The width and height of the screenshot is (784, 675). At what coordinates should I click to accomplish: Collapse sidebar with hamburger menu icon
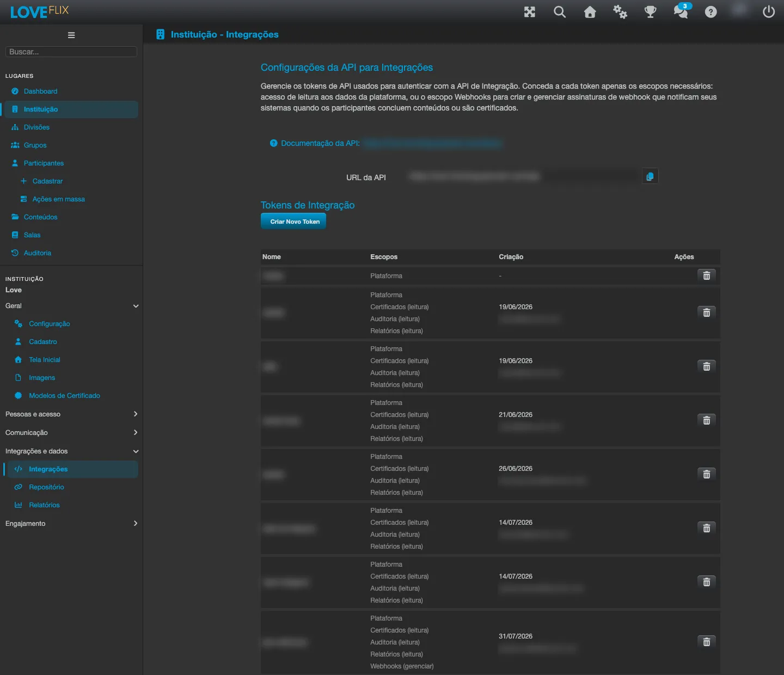coord(71,35)
